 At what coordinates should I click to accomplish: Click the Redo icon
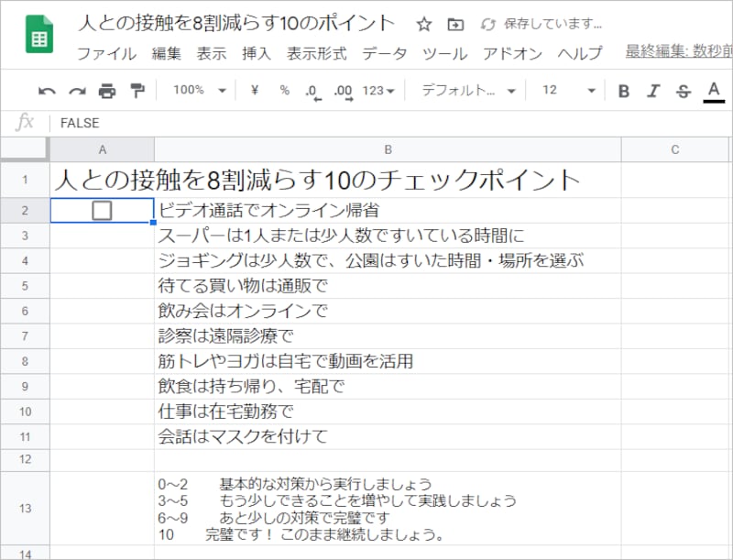(76, 91)
